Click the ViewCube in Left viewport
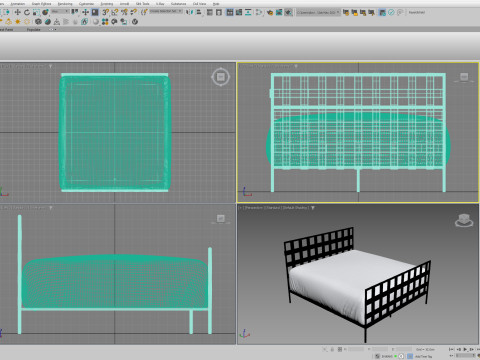480x360 pixels. pos(220,219)
